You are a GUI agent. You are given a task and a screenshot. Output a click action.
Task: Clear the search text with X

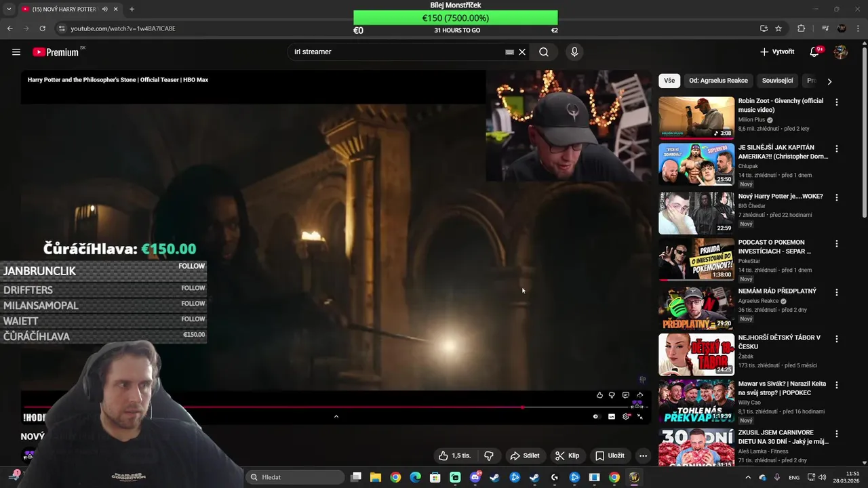point(522,52)
